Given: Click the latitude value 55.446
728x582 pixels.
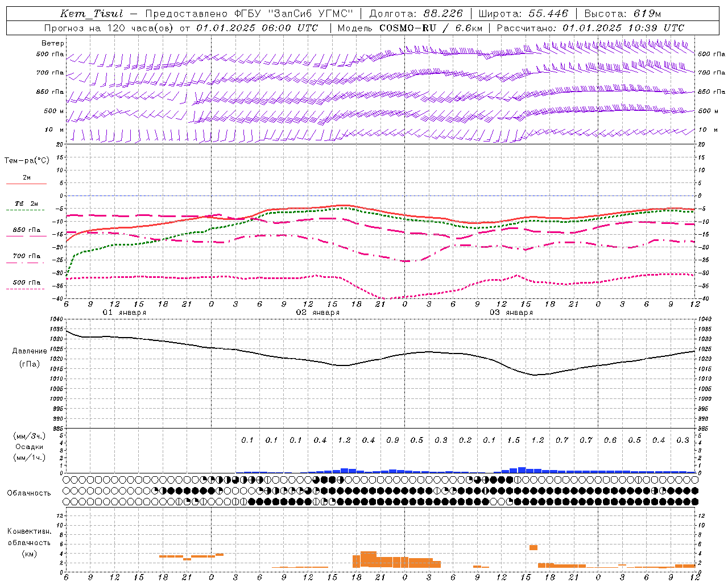Looking at the screenshot, I should pyautogui.click(x=548, y=14).
